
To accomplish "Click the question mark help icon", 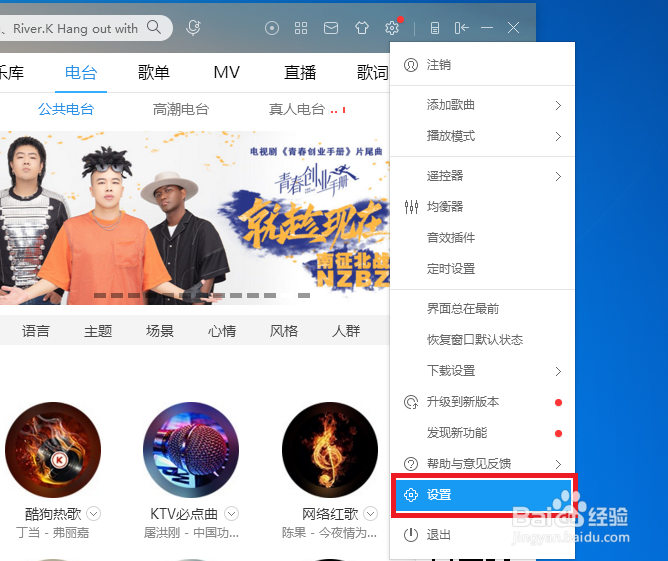I will tap(411, 464).
